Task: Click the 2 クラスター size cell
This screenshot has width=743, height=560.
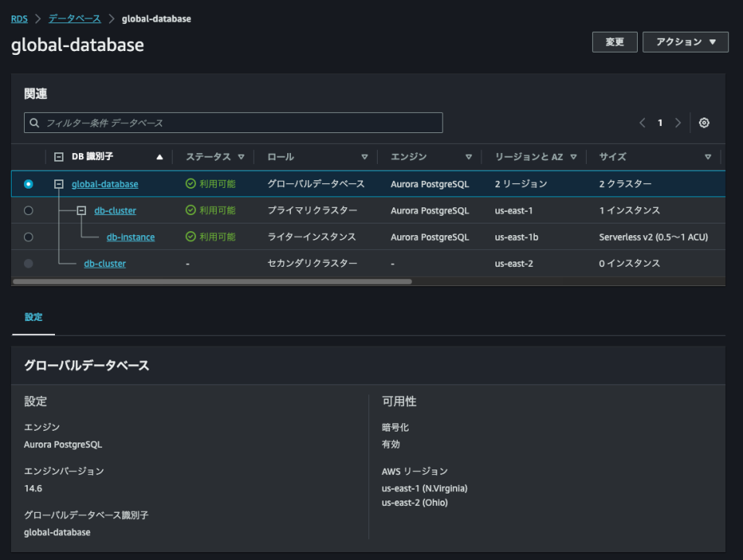Action: pyautogui.click(x=625, y=183)
